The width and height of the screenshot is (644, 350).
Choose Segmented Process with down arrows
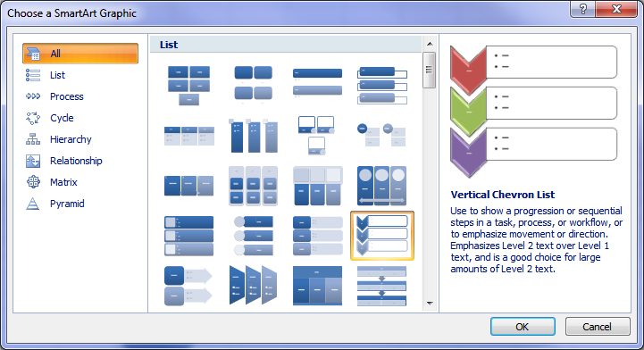382,286
